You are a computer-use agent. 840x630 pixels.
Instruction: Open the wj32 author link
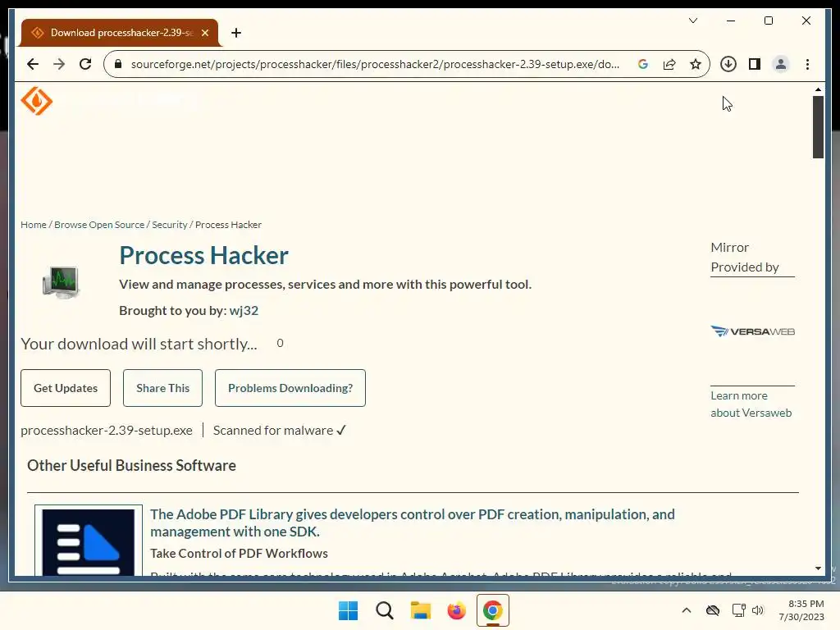click(x=244, y=311)
